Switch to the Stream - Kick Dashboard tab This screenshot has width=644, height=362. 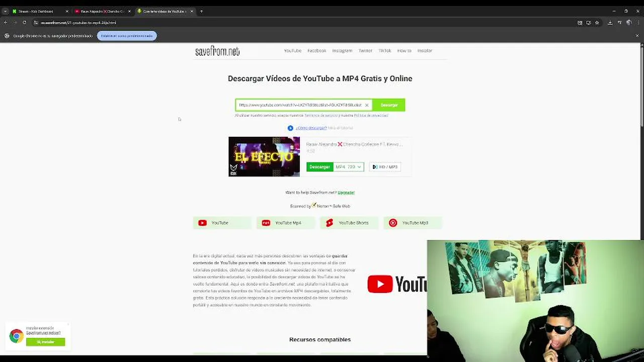pos(39,11)
